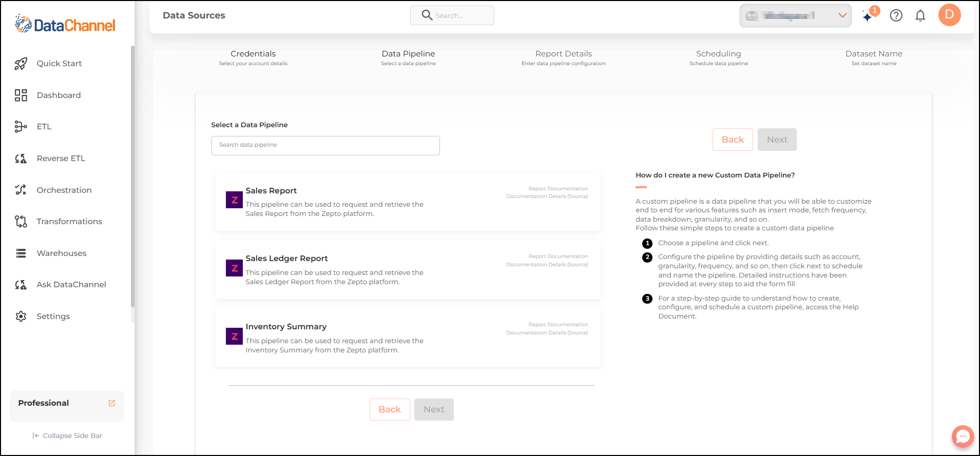The width and height of the screenshot is (980, 456).
Task: Open Reverse ETL in sidebar
Action: coord(61,158)
